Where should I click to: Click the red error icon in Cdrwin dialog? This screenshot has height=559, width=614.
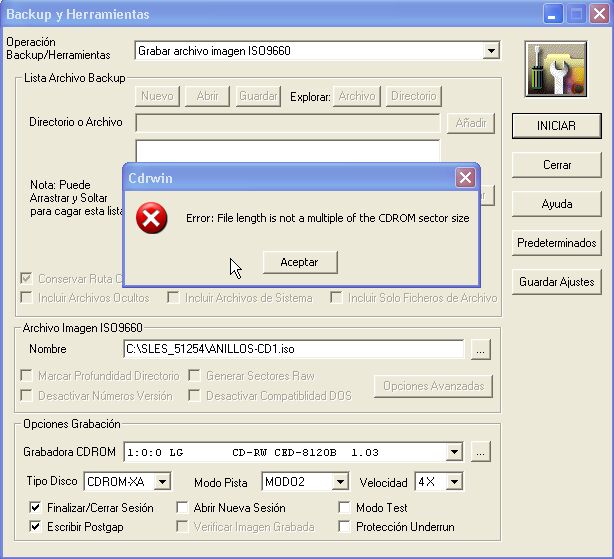[x=152, y=218]
